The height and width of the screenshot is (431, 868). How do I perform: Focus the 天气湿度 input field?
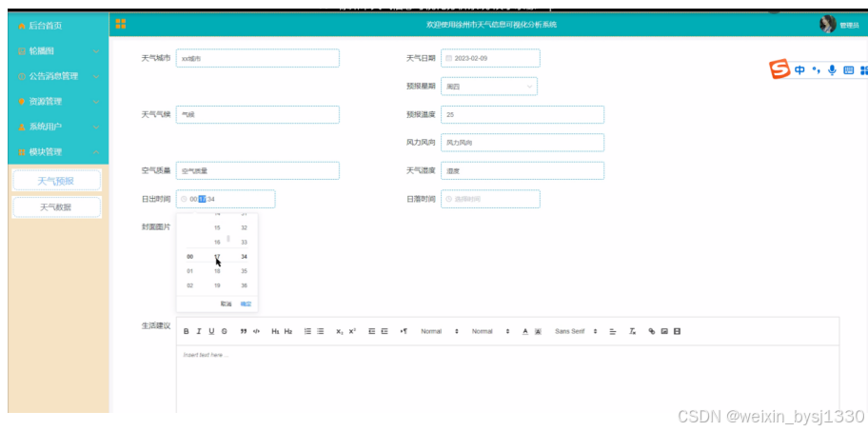point(523,171)
